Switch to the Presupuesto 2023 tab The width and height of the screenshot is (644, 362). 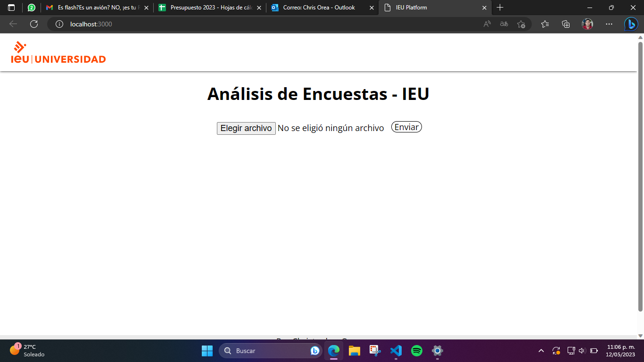[208, 8]
